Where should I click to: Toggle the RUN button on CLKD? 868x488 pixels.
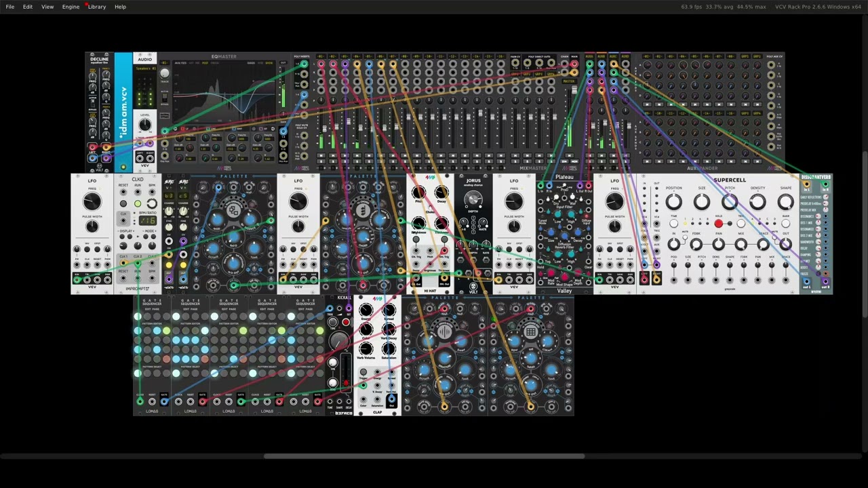coord(138,203)
